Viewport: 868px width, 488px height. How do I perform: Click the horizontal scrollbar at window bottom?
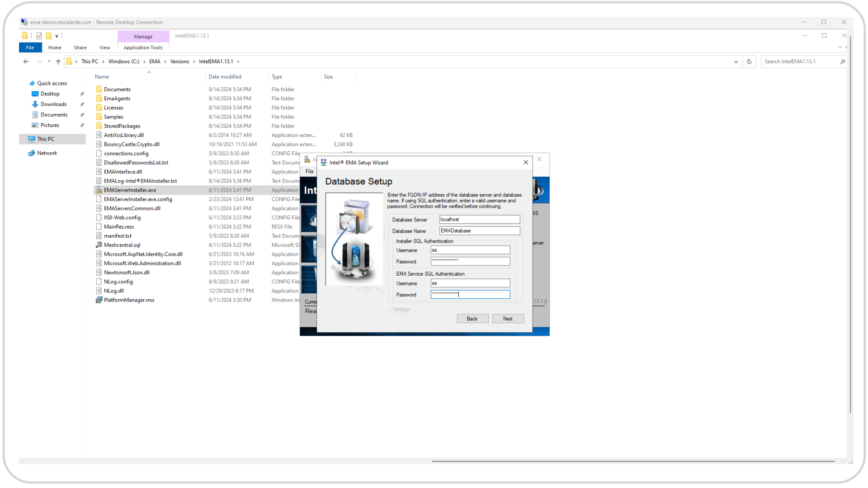coord(633,461)
